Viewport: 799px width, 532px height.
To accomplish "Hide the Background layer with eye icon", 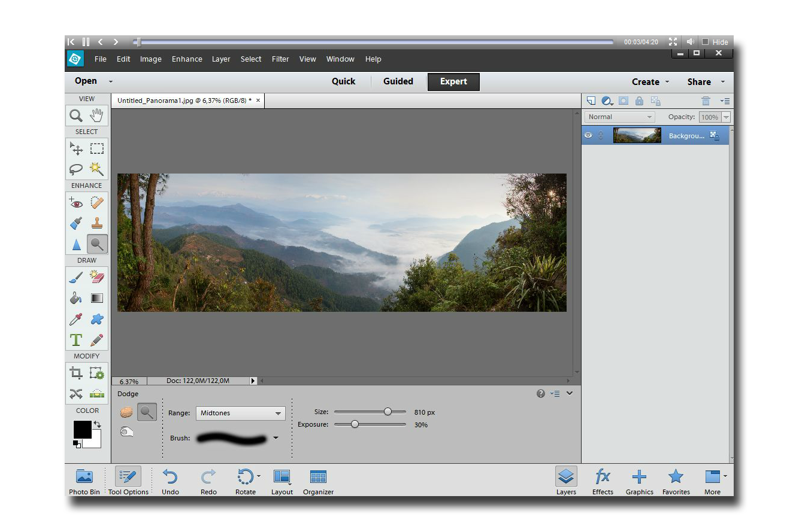I will tap(588, 135).
